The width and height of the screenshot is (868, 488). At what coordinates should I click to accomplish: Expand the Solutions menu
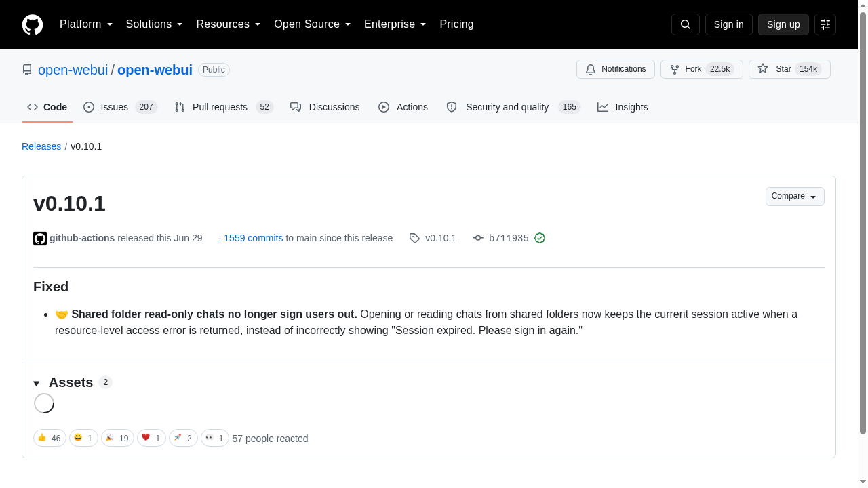click(x=155, y=24)
